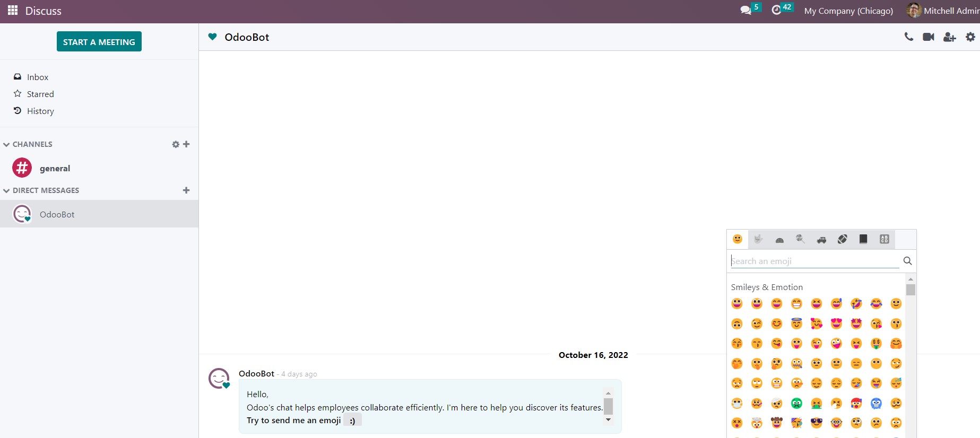Click the message box scroll down arrow
This screenshot has width=980, height=438.
coord(609,419)
